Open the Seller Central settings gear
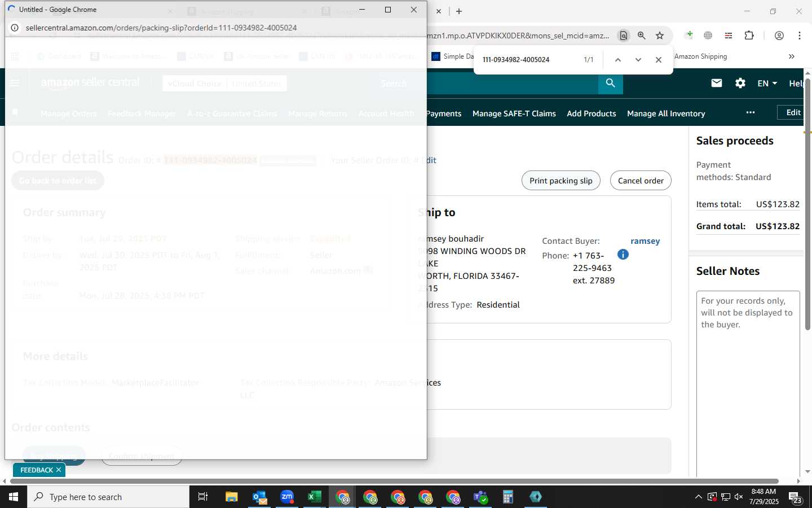Viewport: 812px width, 508px height. tap(740, 84)
